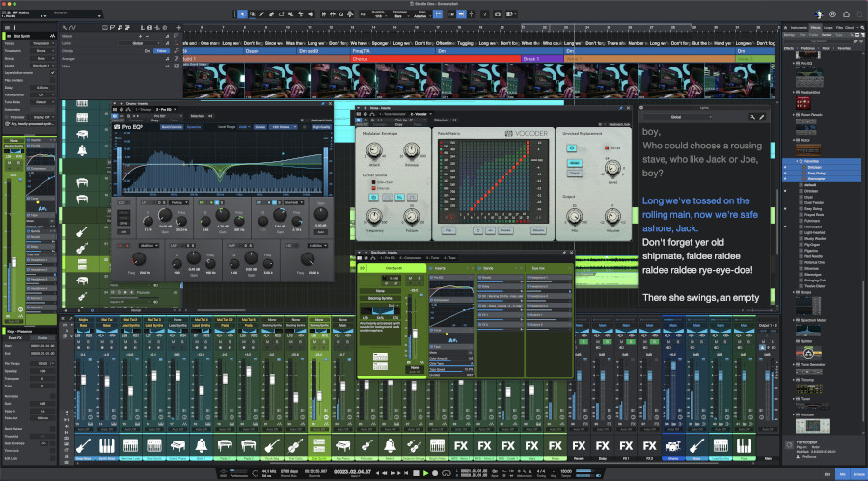This screenshot has width=868, height=481.
Task: Click the Fmaj7/A chord in chord track
Action: (x=393, y=51)
